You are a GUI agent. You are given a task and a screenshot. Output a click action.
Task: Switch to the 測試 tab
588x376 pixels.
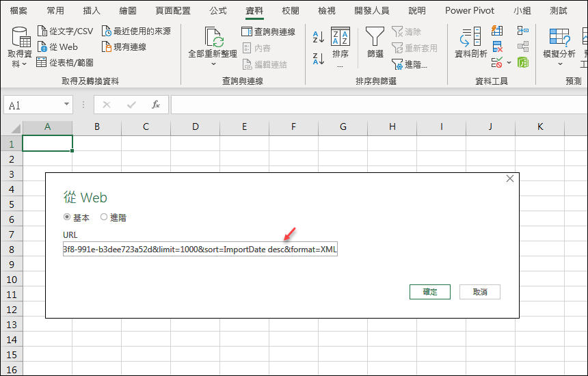(x=559, y=10)
